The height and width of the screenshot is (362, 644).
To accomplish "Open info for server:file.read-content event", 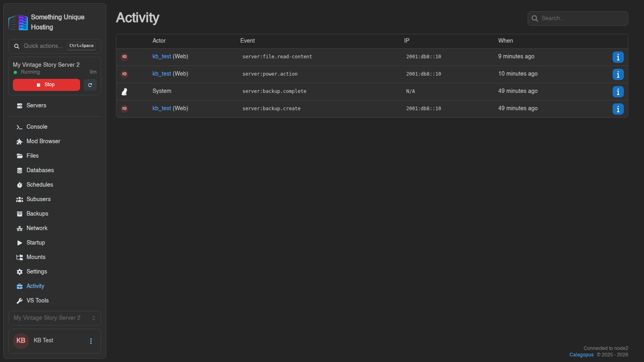I will coord(618,57).
